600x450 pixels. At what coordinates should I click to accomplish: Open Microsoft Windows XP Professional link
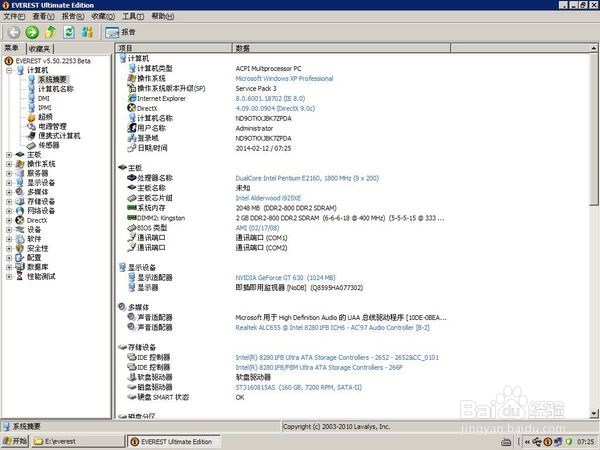coord(284,78)
